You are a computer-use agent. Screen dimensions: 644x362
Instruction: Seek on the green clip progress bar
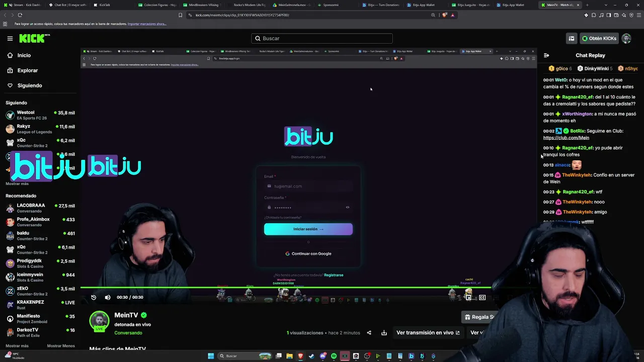tap(286, 288)
